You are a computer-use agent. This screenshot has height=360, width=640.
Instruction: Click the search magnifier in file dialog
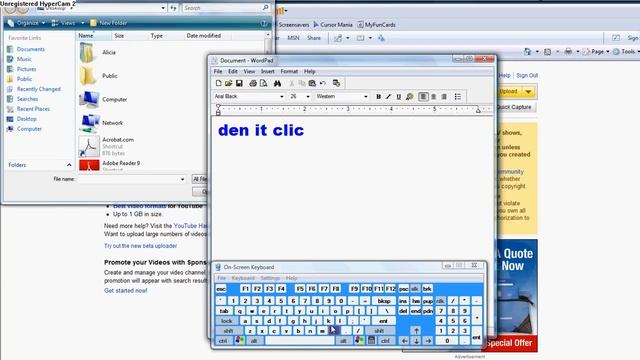pyautogui.click(x=265, y=8)
